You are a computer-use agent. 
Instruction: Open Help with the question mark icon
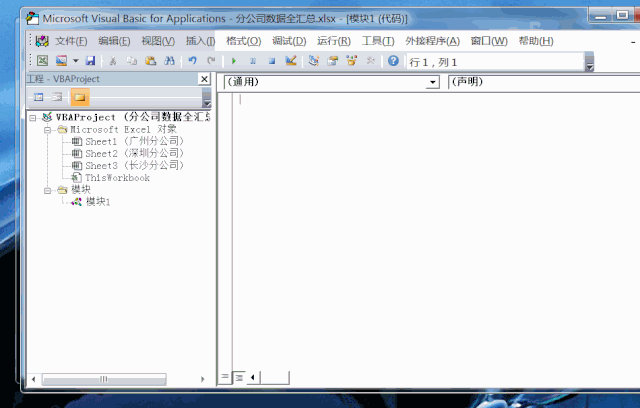point(393,61)
